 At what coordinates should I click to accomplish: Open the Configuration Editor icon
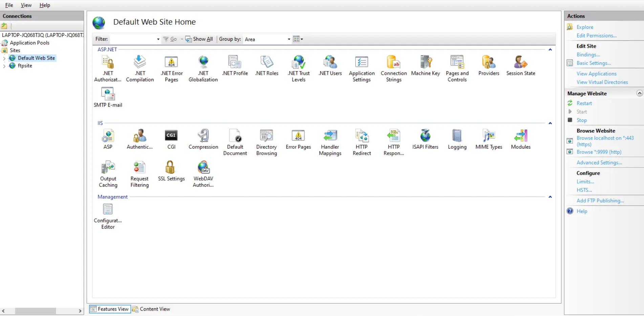[x=108, y=210]
